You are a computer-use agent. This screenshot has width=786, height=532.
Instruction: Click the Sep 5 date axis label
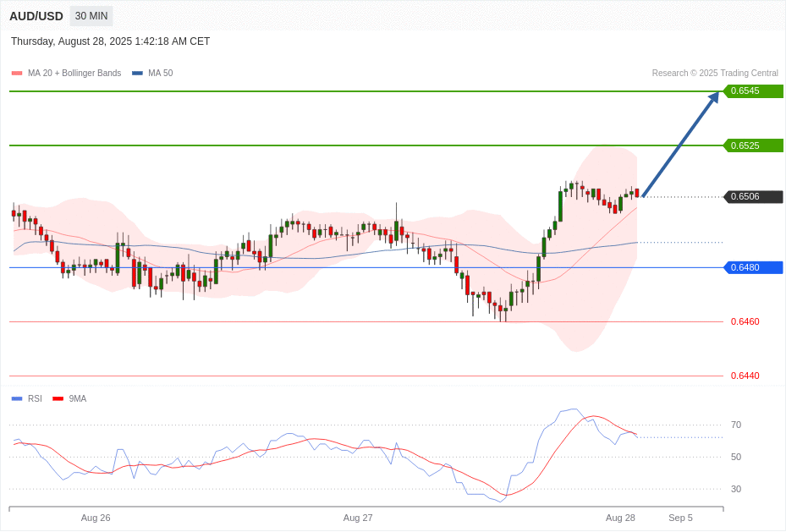point(681,518)
